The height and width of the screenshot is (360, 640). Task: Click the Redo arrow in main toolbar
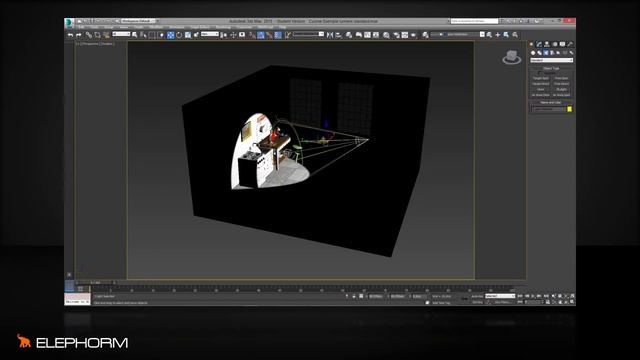pyautogui.click(x=78, y=35)
